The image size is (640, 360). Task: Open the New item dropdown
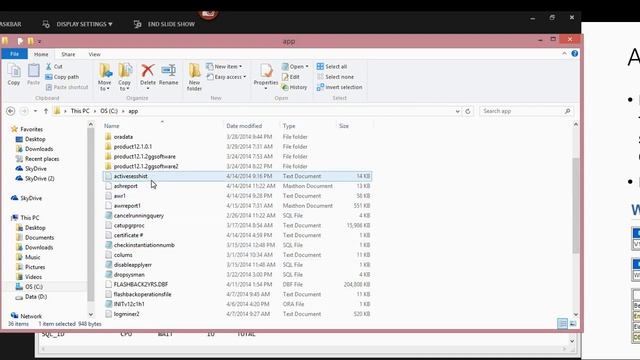point(224,66)
